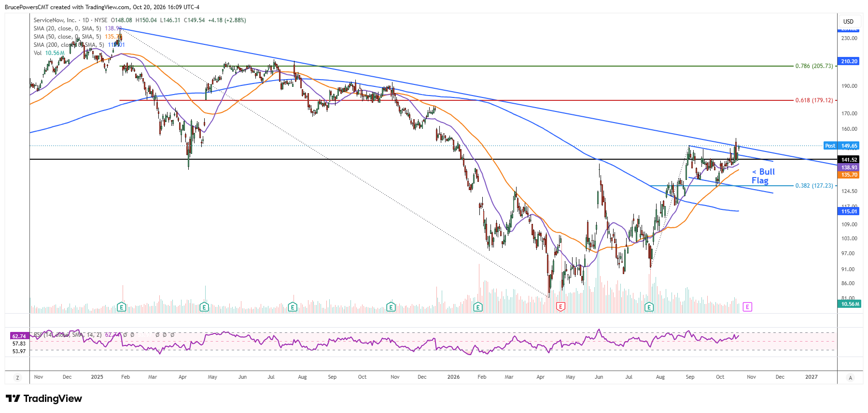Click the 124.50 price axis tick
The image size is (868, 413).
point(849,191)
